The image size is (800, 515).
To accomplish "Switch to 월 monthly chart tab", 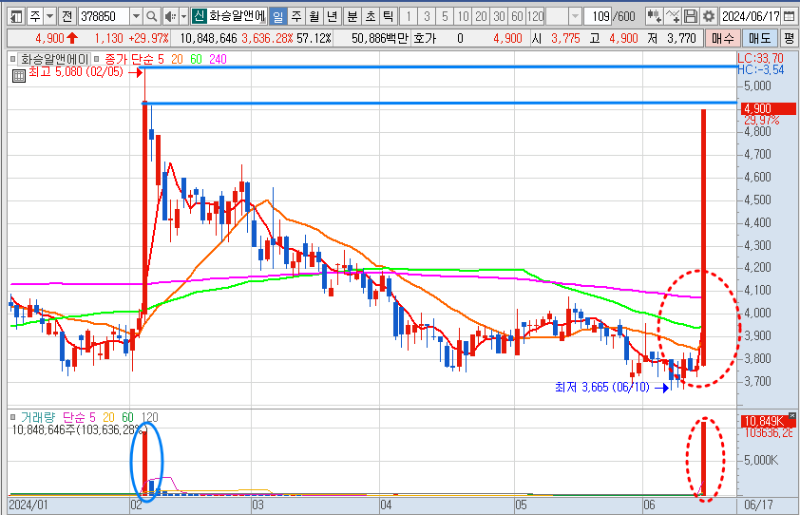I will point(314,16).
